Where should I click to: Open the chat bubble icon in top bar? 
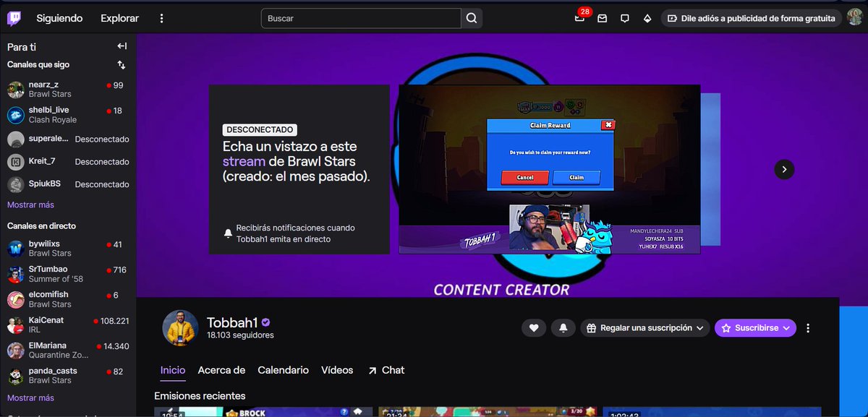[x=625, y=18]
